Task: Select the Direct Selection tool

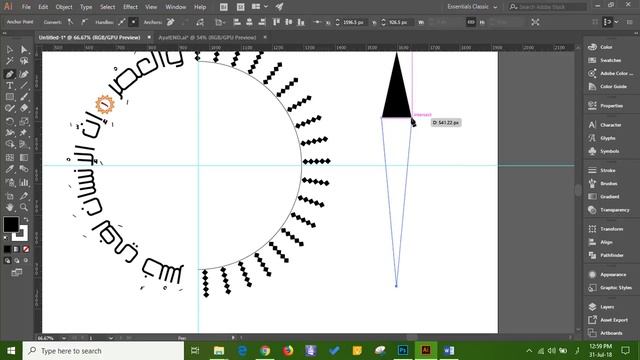Action: (24, 50)
